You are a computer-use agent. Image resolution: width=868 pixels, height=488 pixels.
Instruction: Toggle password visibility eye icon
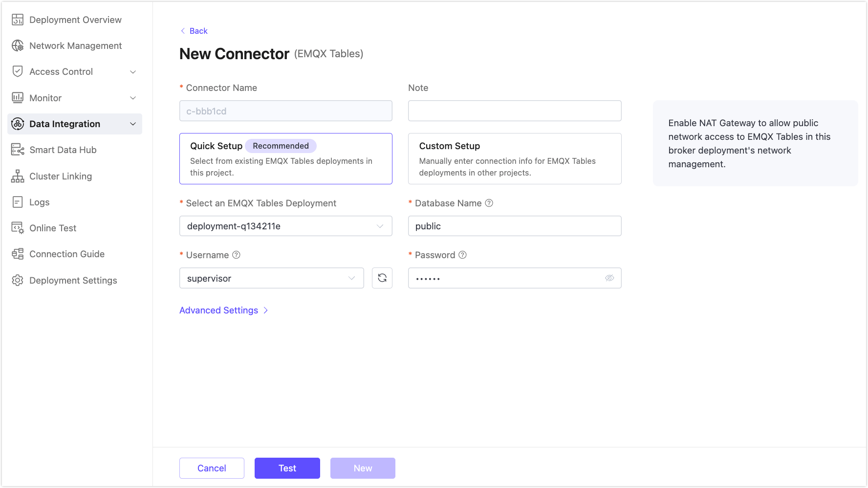point(609,278)
